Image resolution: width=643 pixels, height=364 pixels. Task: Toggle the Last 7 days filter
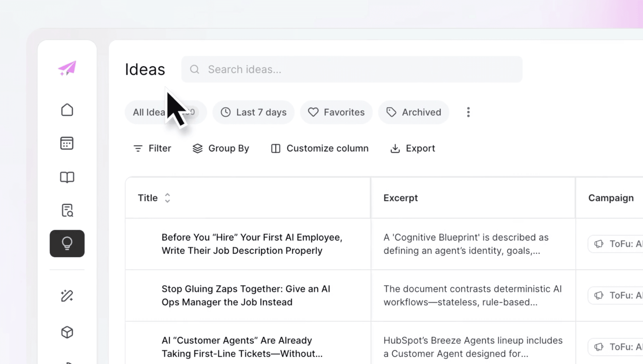point(253,112)
